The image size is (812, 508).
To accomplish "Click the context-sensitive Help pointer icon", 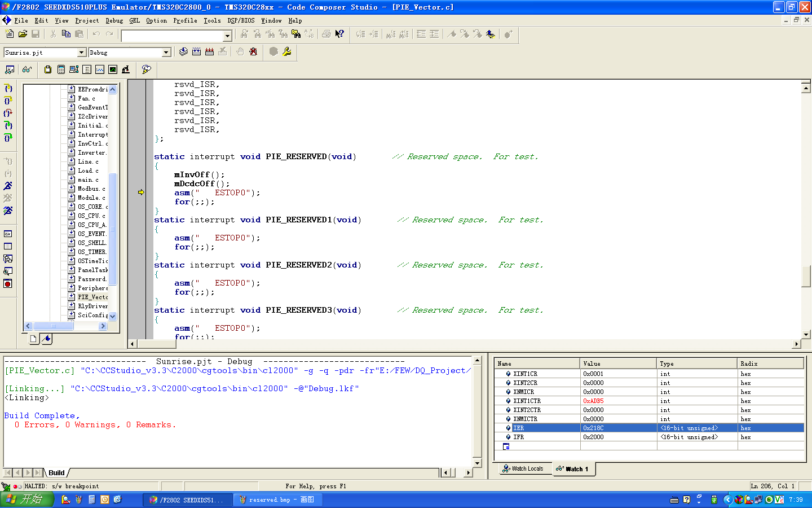I will pyautogui.click(x=339, y=34).
